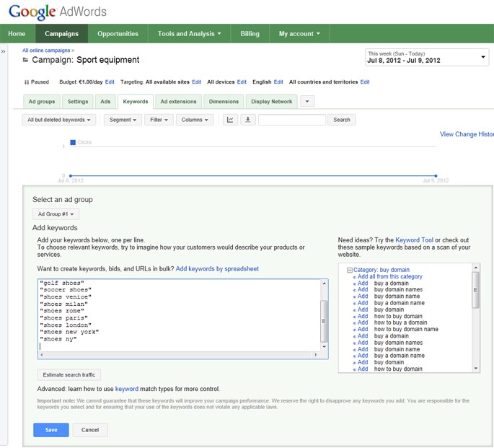Toggle the graph display icon
Image resolution: width=494 pixels, height=448 pixels.
[230, 120]
